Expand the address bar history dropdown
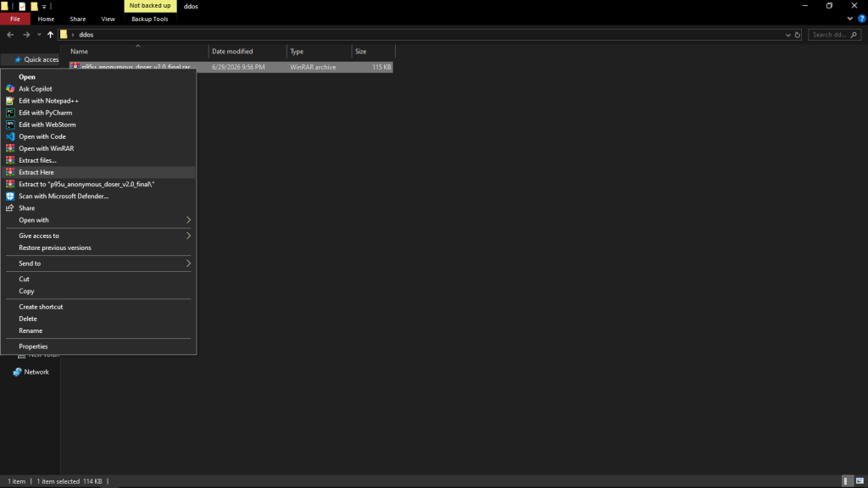This screenshot has height=488, width=868. coord(787,35)
